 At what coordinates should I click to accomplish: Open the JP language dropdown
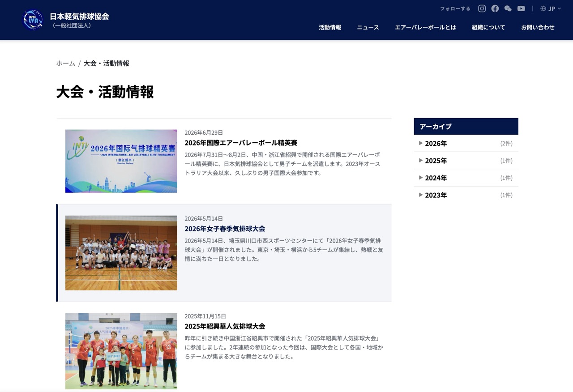pyautogui.click(x=551, y=9)
